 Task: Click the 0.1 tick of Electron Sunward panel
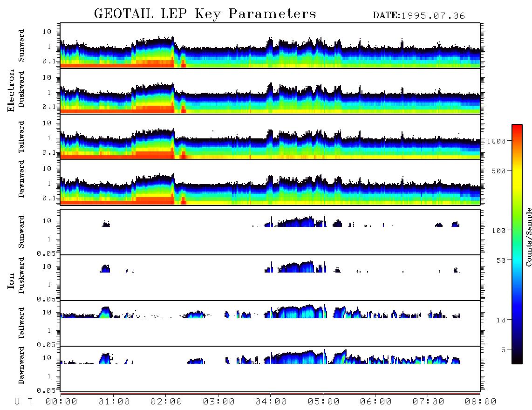coord(49,61)
